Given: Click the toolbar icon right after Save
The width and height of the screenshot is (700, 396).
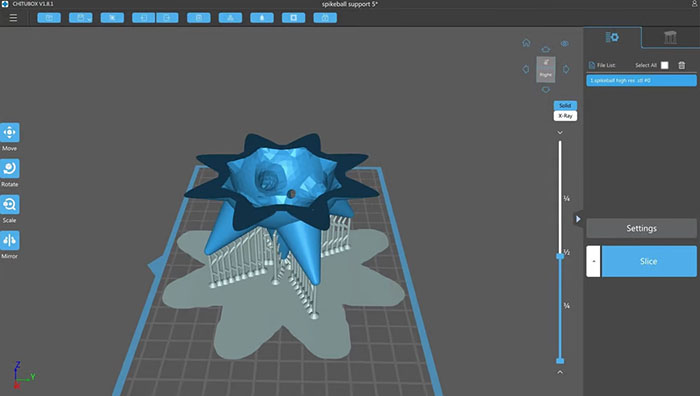Looking at the screenshot, I should [112, 18].
